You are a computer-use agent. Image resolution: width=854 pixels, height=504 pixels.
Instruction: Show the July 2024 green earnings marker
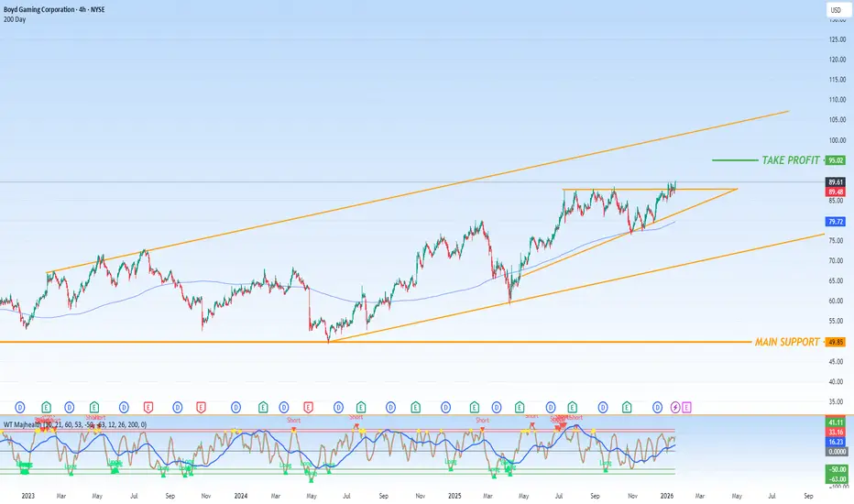coord(361,407)
